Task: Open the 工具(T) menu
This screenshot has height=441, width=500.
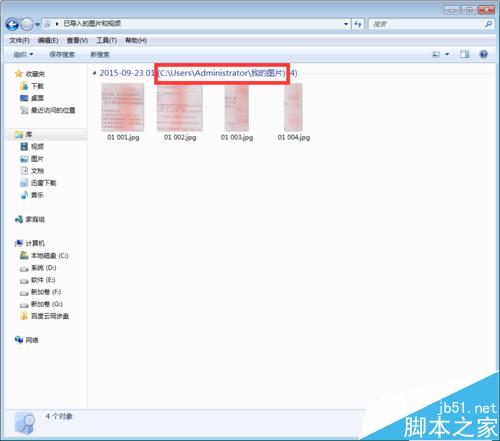Action: pos(106,40)
